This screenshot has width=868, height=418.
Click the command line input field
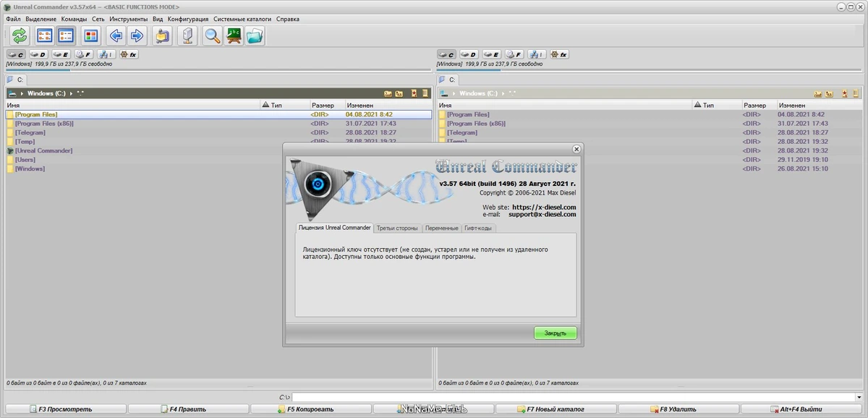(573, 397)
